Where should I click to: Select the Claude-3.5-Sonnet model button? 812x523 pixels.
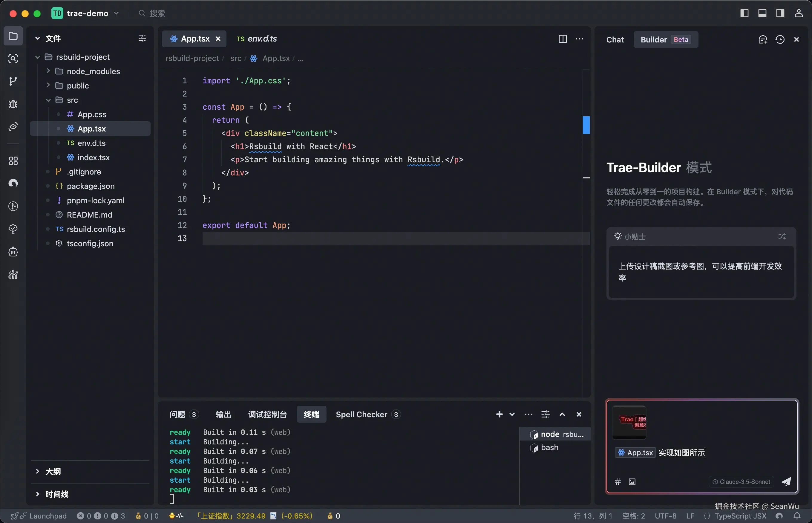coord(741,481)
